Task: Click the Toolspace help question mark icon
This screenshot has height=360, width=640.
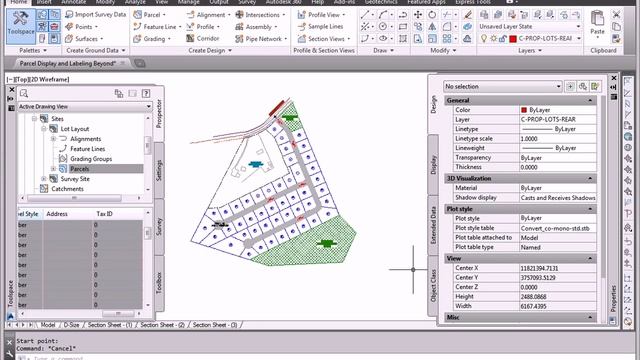Action: pos(146,93)
